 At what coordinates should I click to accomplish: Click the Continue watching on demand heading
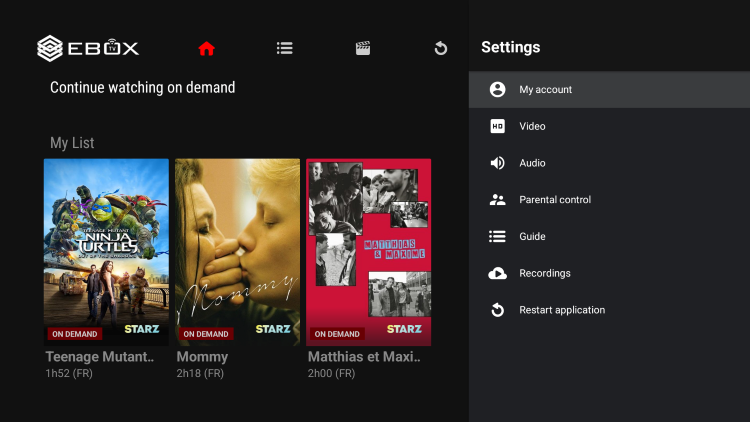(142, 88)
